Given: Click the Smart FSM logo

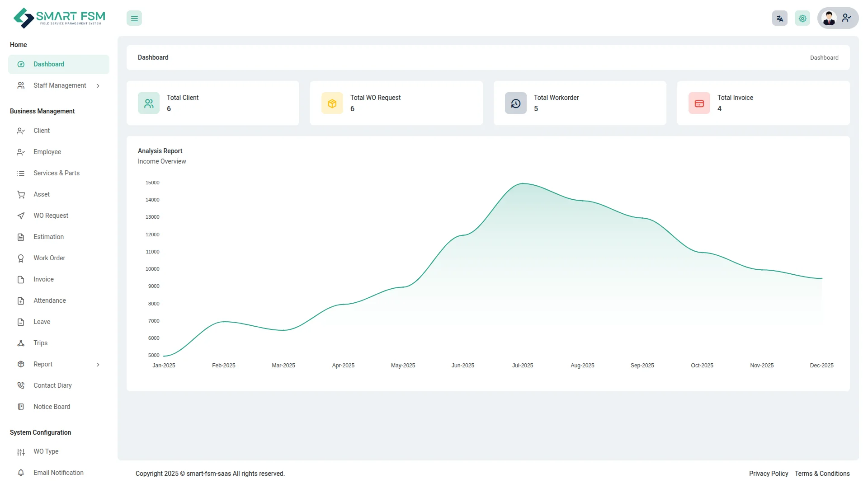Looking at the screenshot, I should click(x=59, y=18).
